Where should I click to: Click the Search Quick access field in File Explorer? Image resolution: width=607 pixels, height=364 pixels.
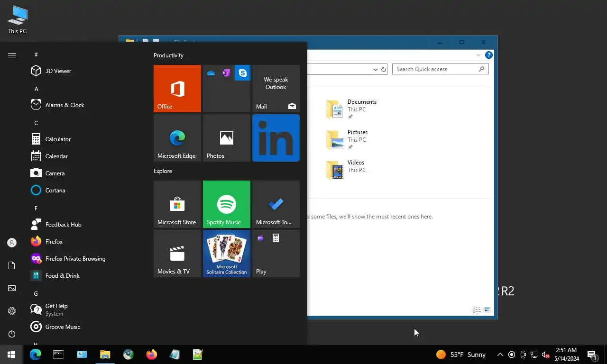[x=440, y=69]
